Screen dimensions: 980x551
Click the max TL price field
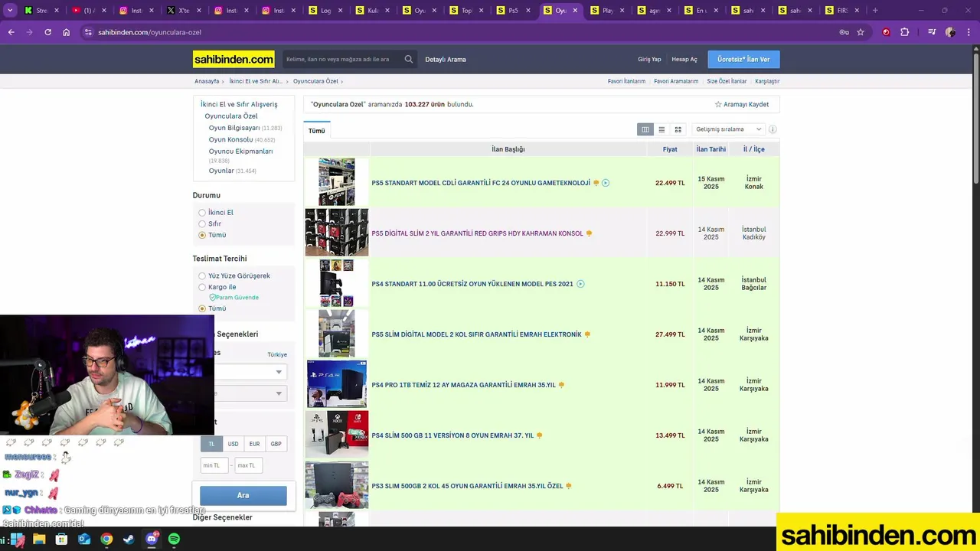click(x=249, y=465)
